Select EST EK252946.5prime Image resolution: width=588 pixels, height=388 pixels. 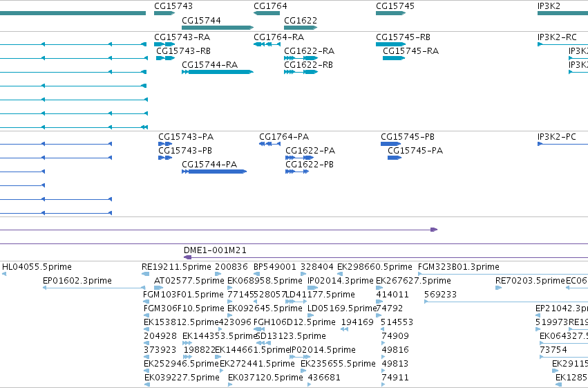tap(182, 364)
